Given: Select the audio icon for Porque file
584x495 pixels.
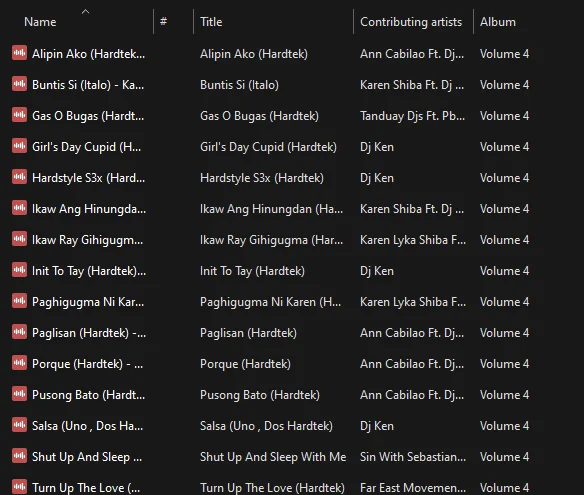Looking at the screenshot, I should 19,363.
